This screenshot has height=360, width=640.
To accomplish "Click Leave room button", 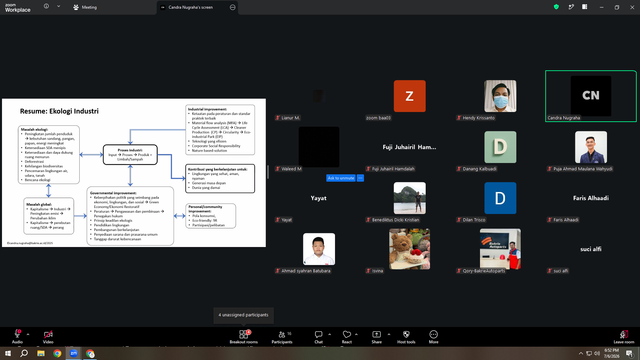I will point(624,337).
